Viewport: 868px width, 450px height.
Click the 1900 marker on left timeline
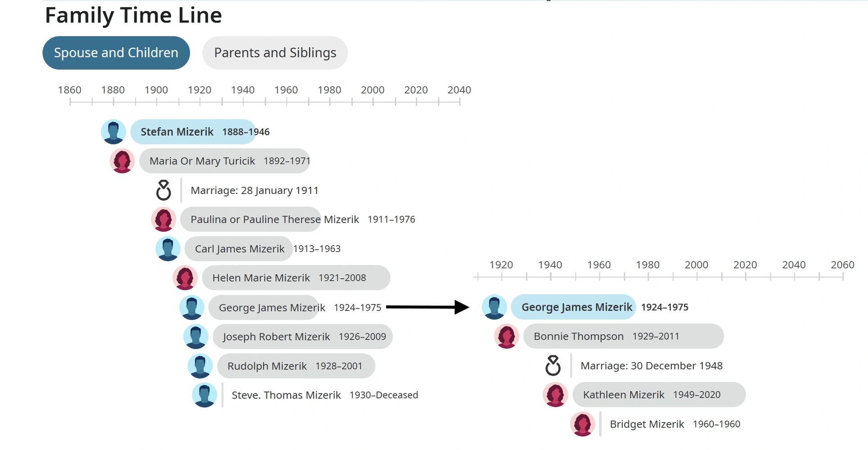point(156,90)
